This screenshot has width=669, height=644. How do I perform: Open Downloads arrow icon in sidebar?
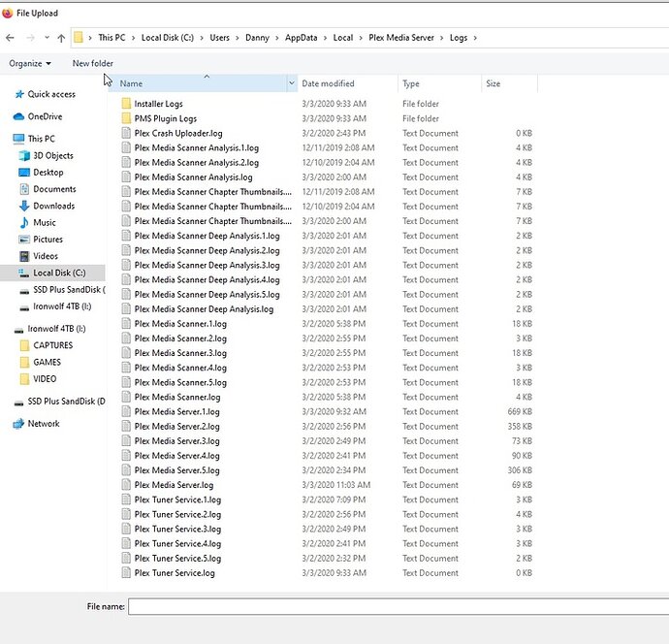pyautogui.click(x=24, y=206)
